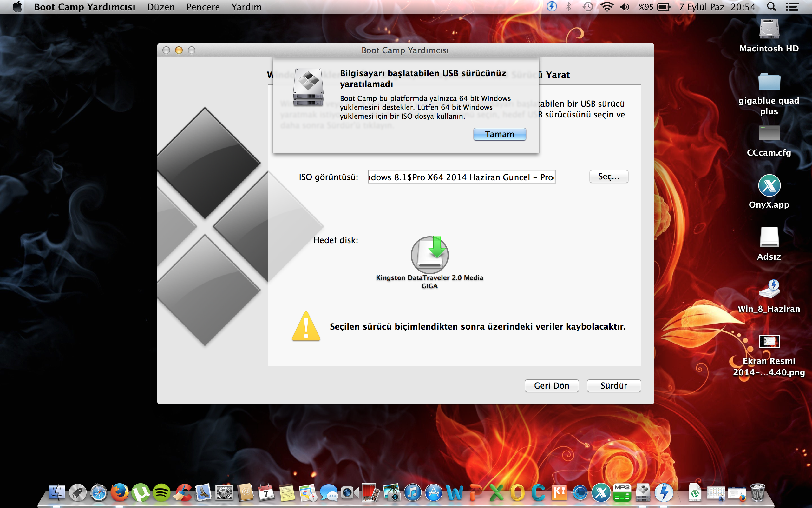The width and height of the screenshot is (812, 508).
Task: Click the battery status icon
Action: [663, 7]
